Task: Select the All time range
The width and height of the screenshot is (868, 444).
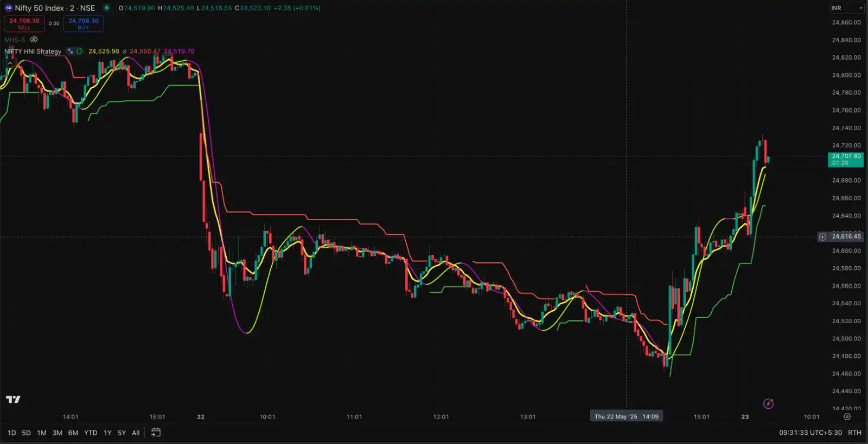Action: coord(136,433)
